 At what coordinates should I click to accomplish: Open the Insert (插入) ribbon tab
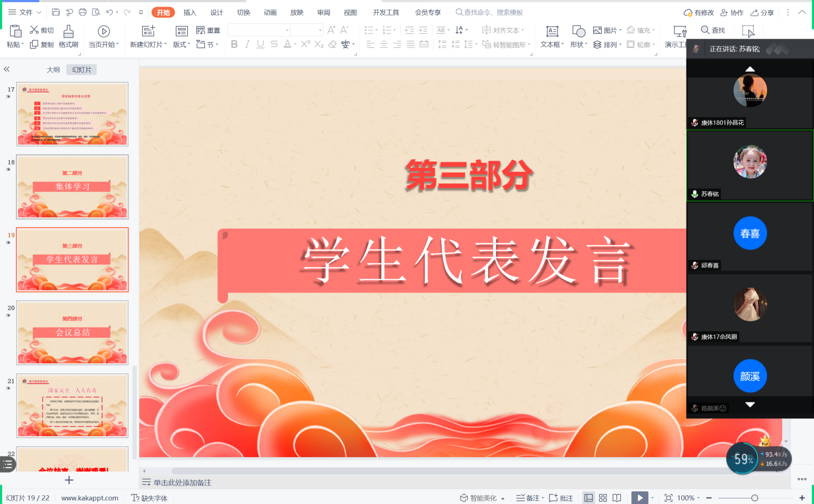tap(190, 12)
